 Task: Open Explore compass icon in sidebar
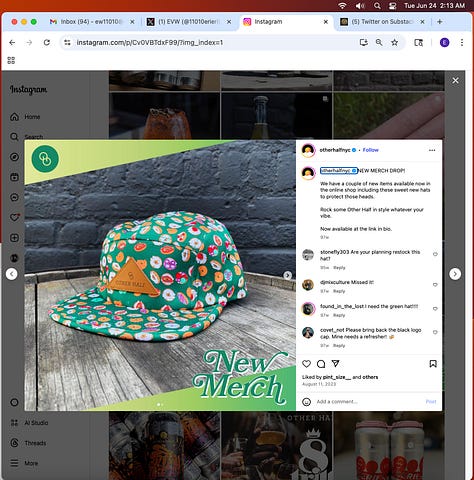(14, 157)
